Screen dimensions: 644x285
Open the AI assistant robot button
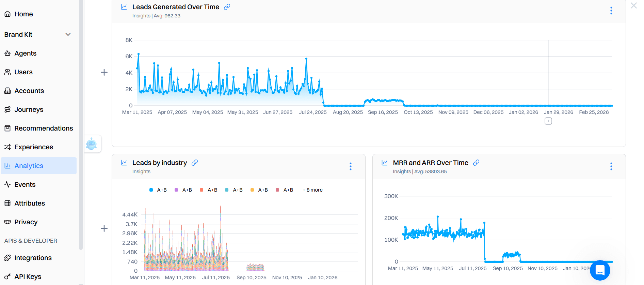point(92,144)
